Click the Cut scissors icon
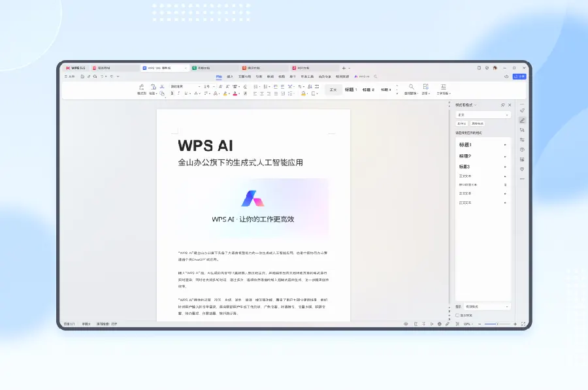Image resolution: width=588 pixels, height=390 pixels. pyautogui.click(x=162, y=87)
